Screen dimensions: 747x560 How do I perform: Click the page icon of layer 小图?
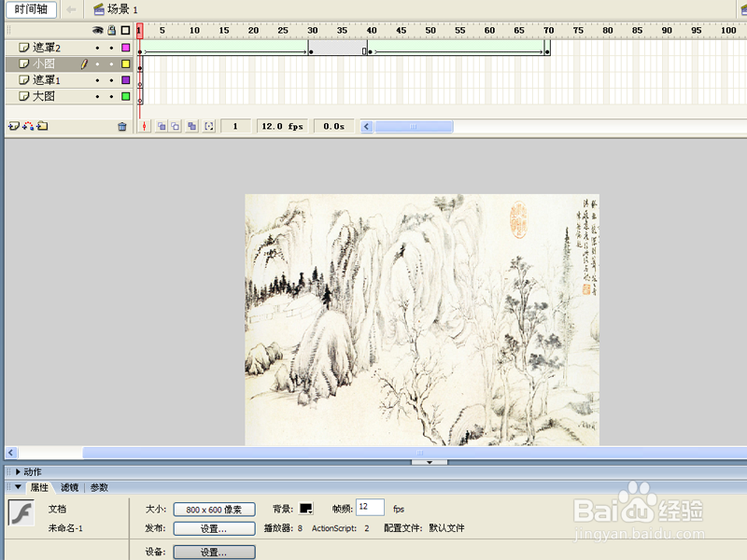coord(24,63)
